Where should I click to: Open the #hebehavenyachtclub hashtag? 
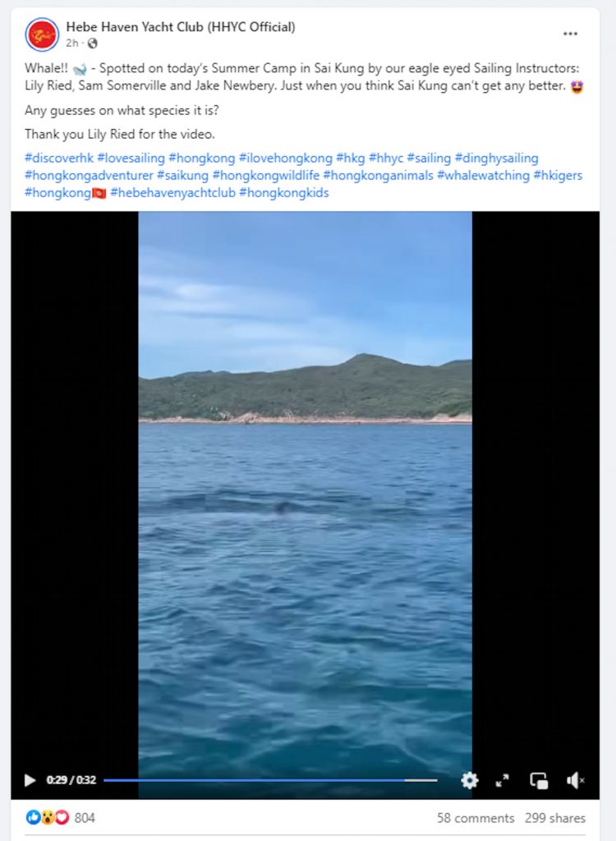pos(172,192)
